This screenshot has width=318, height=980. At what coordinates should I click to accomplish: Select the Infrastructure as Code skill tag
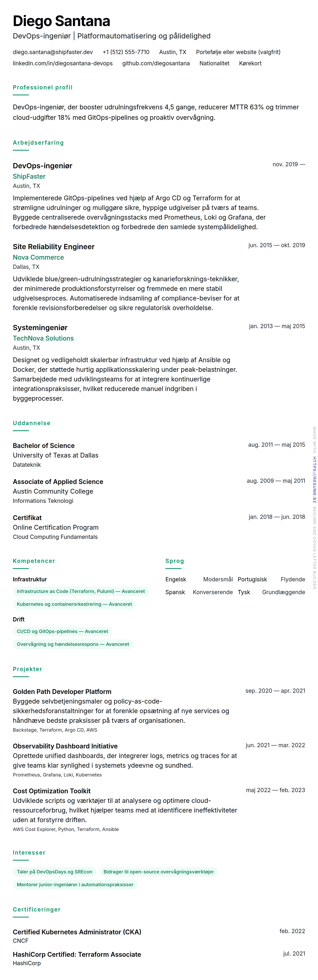point(81,591)
